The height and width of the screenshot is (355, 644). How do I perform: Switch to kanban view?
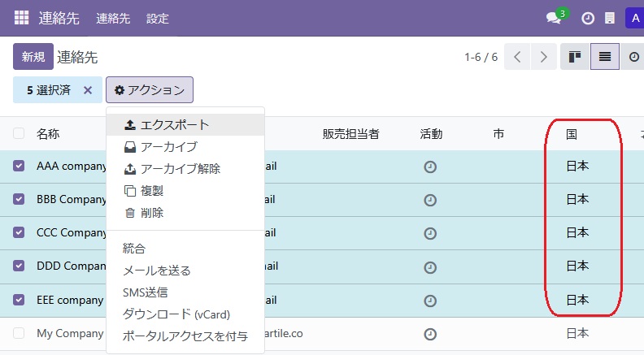pyautogui.click(x=575, y=57)
